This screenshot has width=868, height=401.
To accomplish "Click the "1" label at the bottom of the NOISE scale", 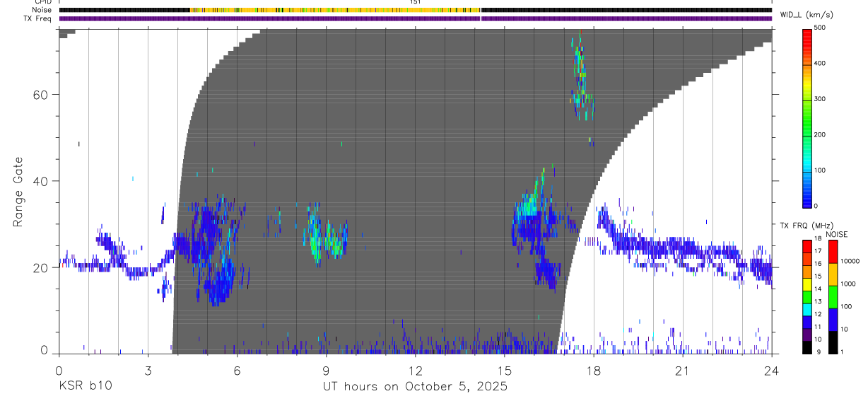I will [843, 351].
